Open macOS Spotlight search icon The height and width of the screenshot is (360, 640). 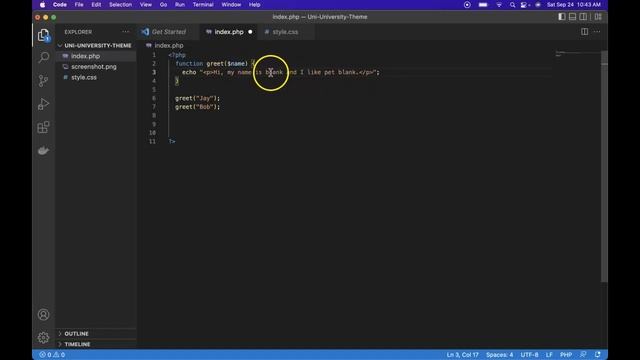coord(512,5)
